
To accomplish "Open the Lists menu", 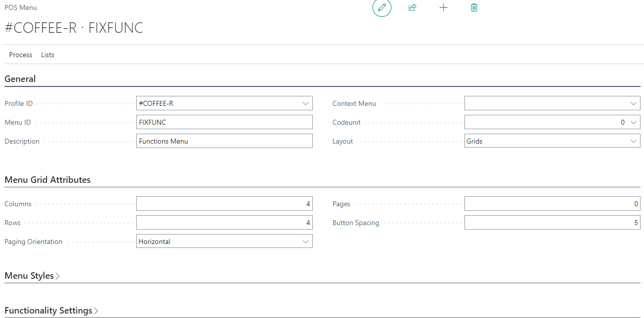I will [x=48, y=55].
